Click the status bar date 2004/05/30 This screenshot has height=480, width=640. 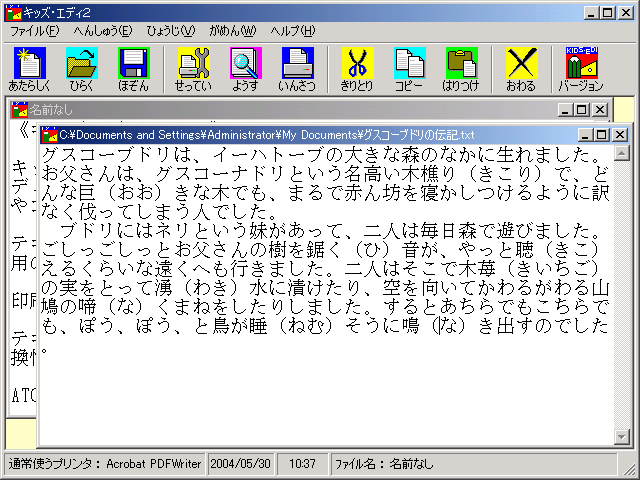(241, 464)
